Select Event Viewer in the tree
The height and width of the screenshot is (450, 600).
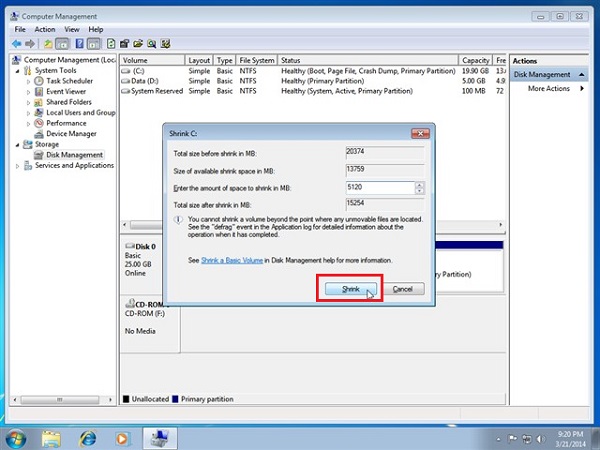pos(66,91)
